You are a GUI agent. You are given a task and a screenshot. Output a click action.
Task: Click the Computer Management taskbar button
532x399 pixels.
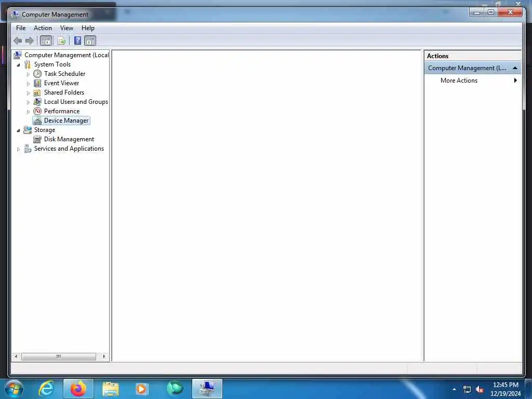[x=207, y=389]
